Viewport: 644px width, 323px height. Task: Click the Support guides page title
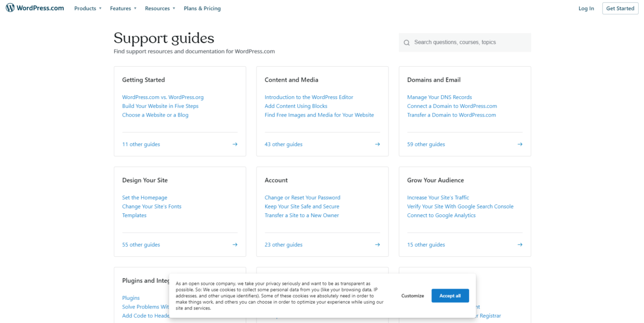(x=164, y=38)
